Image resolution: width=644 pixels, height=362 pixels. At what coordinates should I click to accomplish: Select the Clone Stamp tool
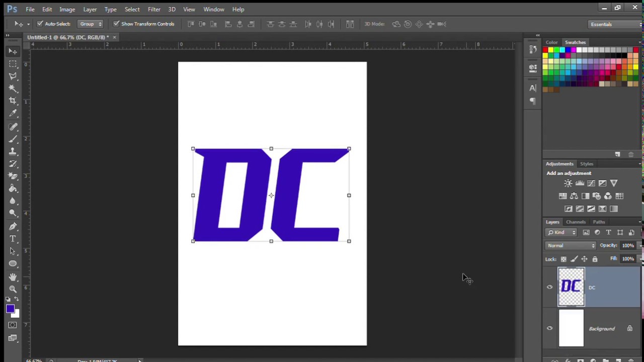[x=13, y=151]
